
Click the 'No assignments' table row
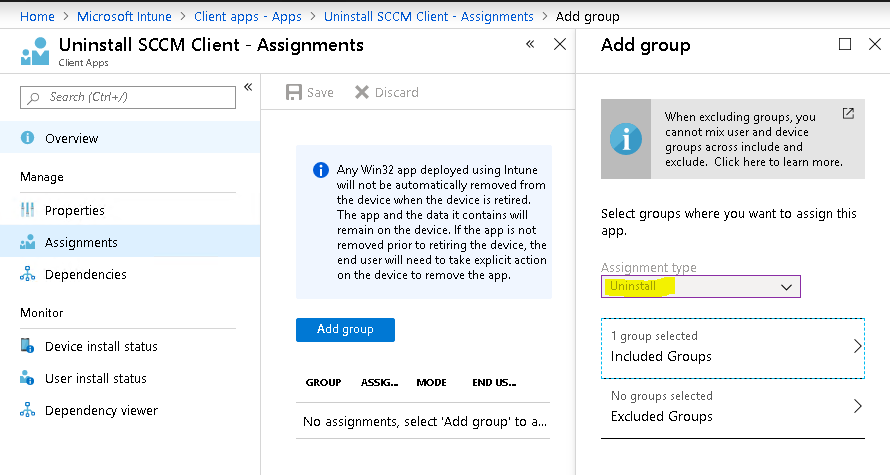tap(423, 421)
